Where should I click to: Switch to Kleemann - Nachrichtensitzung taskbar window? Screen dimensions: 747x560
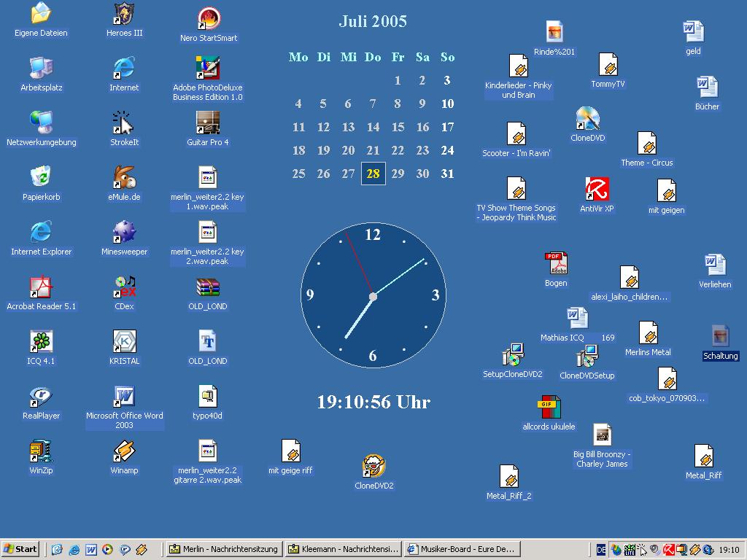pyautogui.click(x=343, y=549)
